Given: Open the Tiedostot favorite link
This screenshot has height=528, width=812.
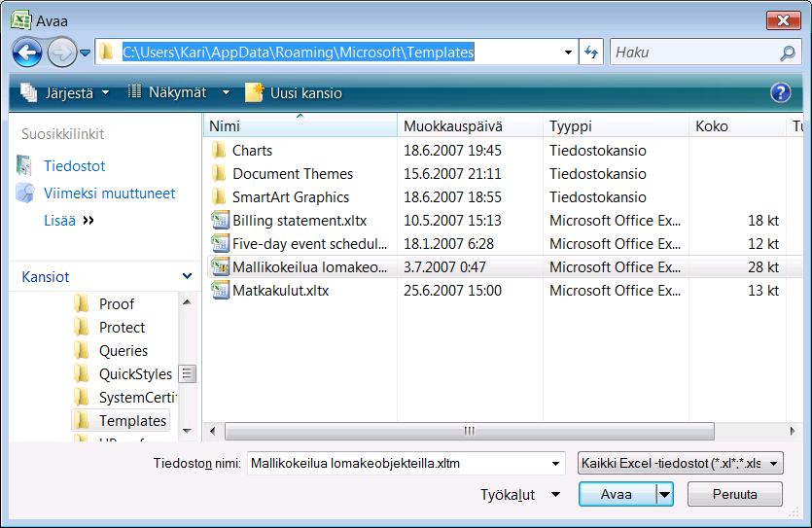Looking at the screenshot, I should (74, 166).
